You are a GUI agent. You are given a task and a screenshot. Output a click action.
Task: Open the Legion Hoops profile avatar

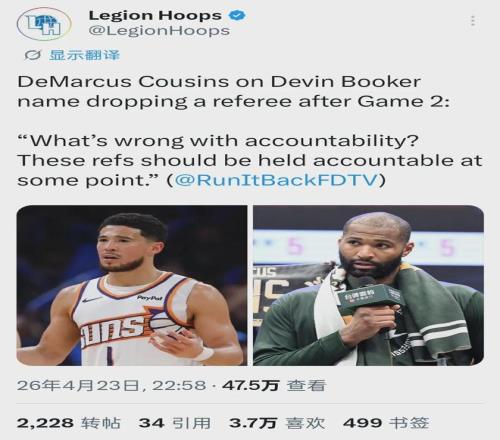click(44, 24)
